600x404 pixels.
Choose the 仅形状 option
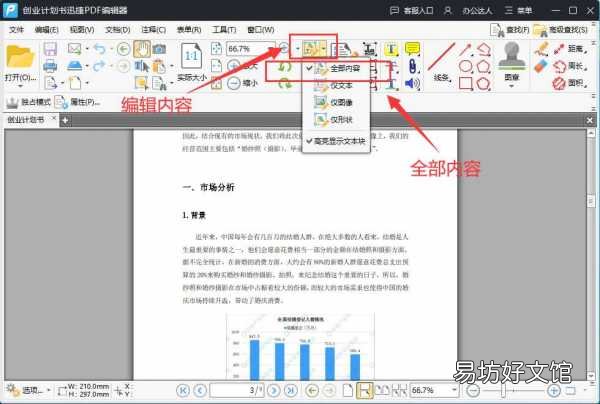click(x=336, y=120)
